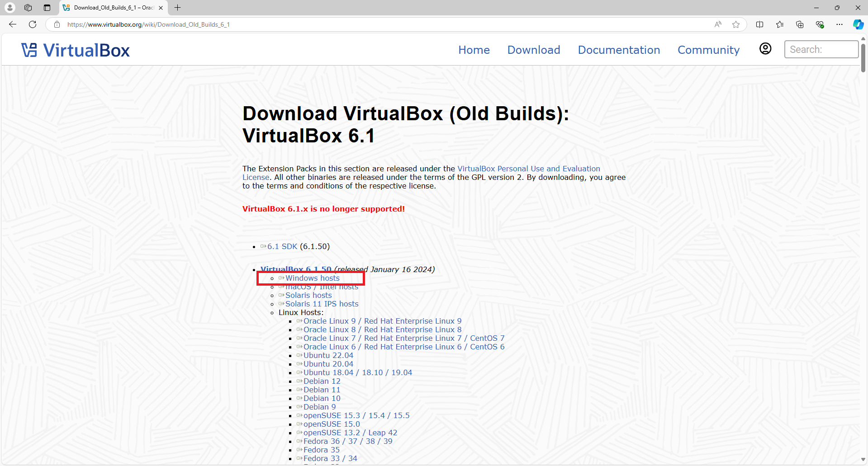This screenshot has width=868, height=466.
Task: Open Browser essentials
Action: [820, 24]
